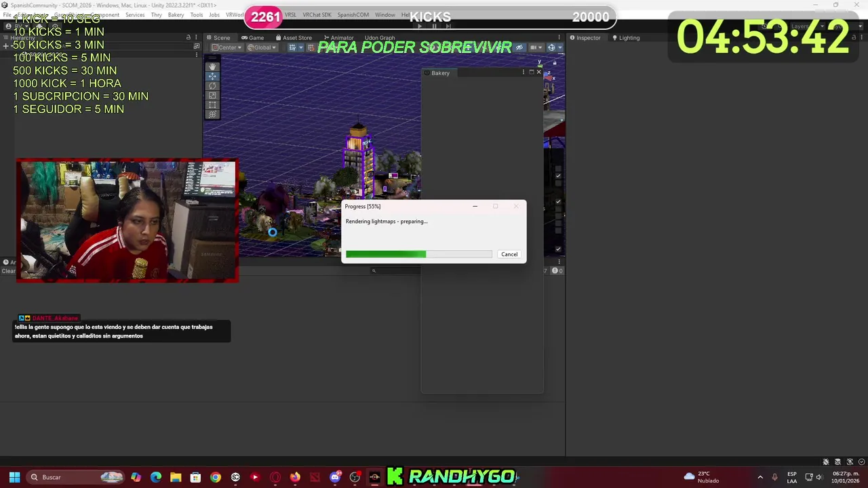Open Microsoft Store from taskbar
Image resolution: width=868 pixels, height=488 pixels.
195,477
